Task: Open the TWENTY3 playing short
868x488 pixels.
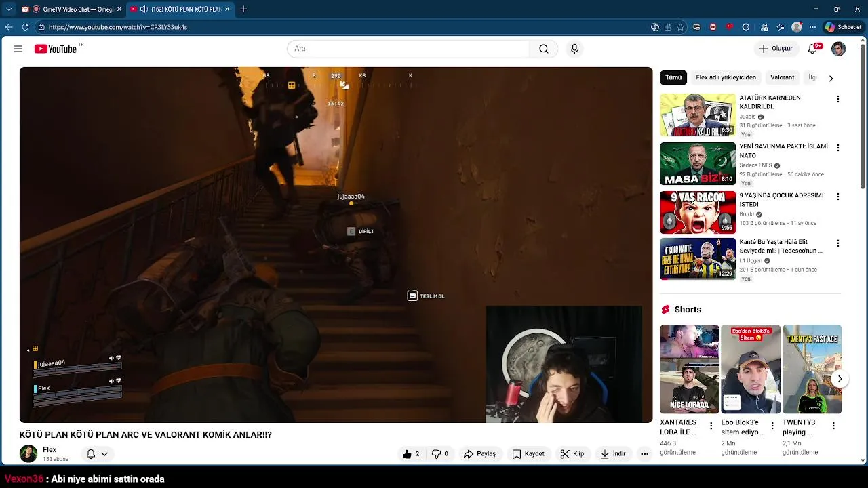Action: [812, 369]
